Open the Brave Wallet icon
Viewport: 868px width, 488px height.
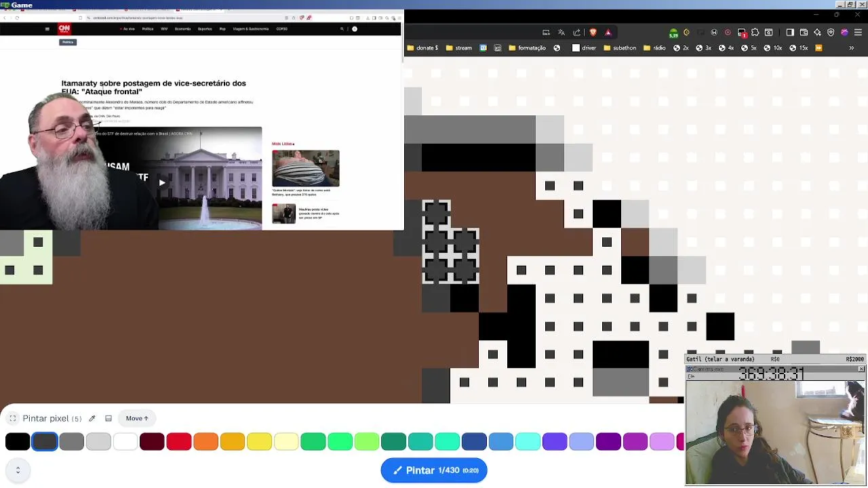click(804, 33)
